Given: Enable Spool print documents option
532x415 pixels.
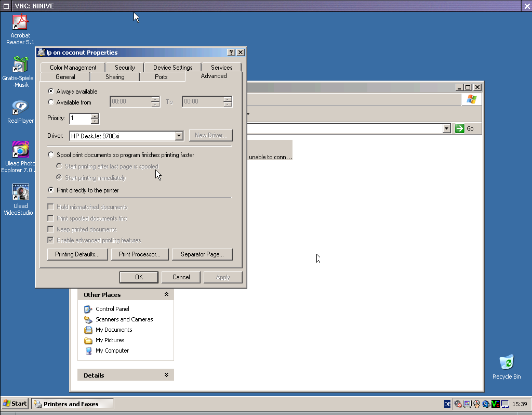Looking at the screenshot, I should coord(51,155).
